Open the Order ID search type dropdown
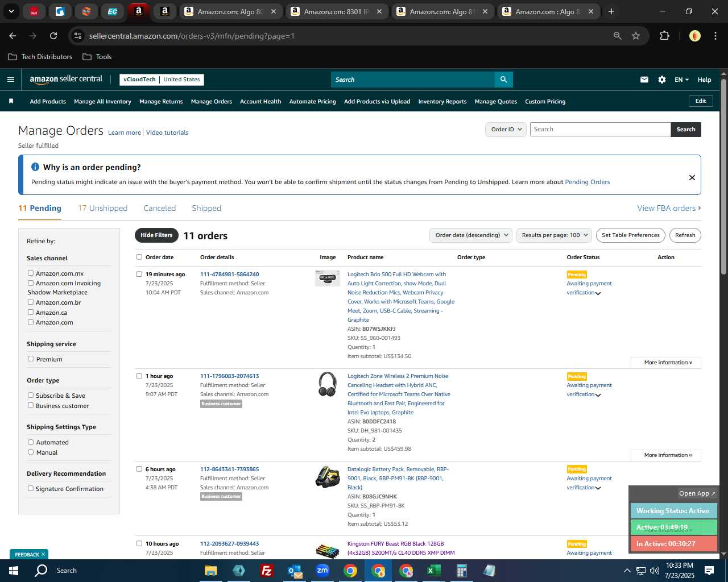The height and width of the screenshot is (582, 728). pyautogui.click(x=506, y=129)
